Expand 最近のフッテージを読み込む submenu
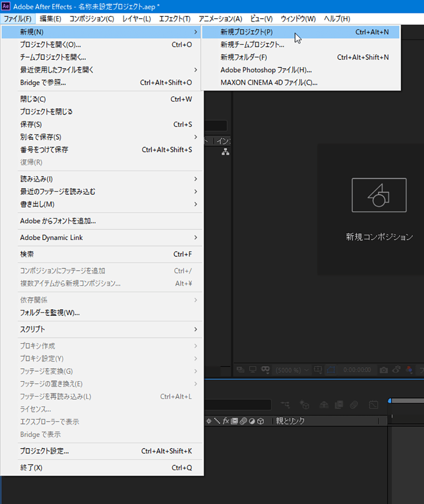 [x=101, y=192]
